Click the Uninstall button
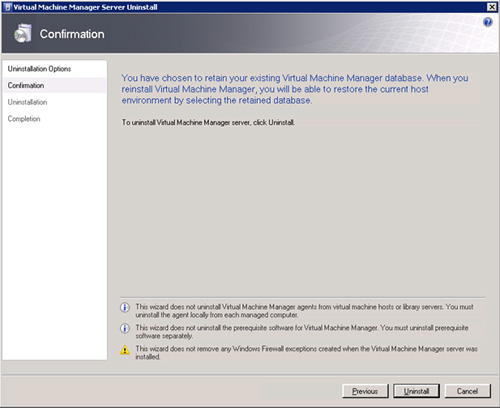Image resolution: width=500 pixels, height=408 pixels. [416, 391]
